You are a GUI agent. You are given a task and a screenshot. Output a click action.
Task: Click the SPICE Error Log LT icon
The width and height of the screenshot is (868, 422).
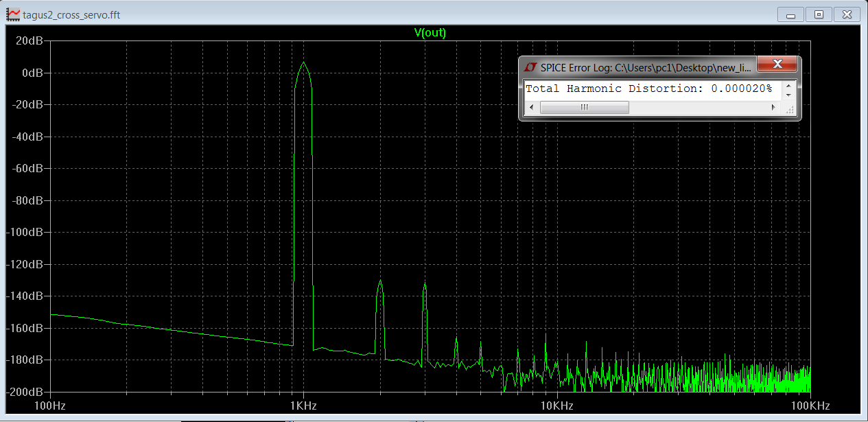(x=530, y=67)
